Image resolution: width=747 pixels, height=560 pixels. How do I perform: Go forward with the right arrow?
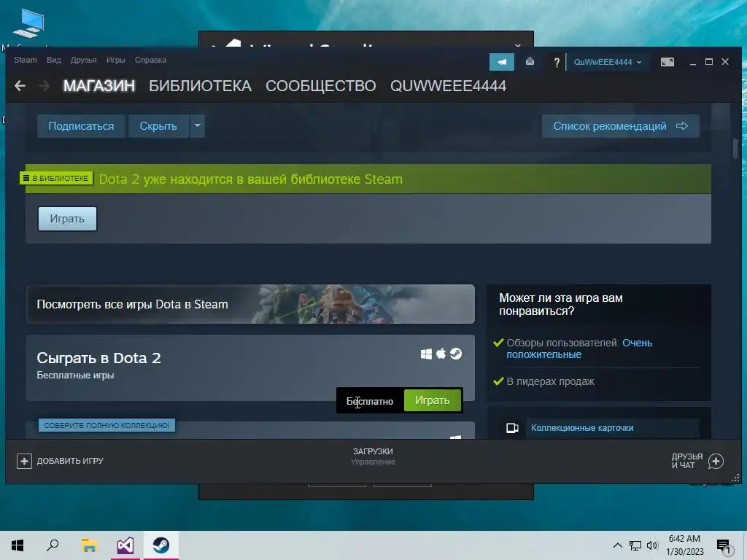44,86
